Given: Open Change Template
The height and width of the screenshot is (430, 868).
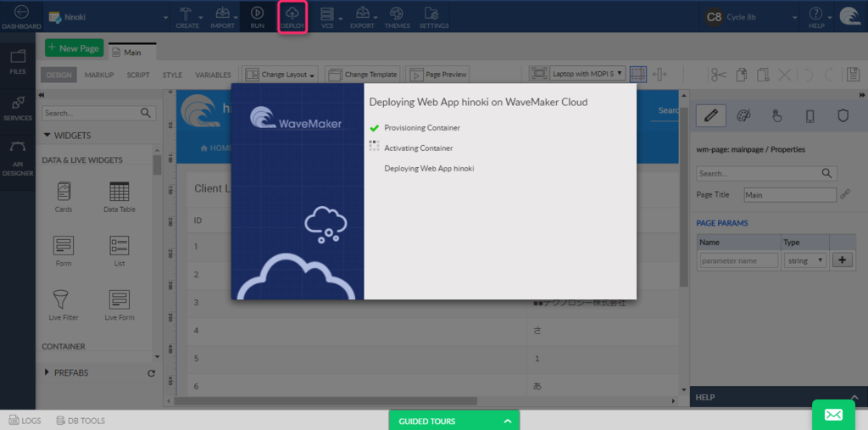Looking at the screenshot, I should click(x=362, y=75).
